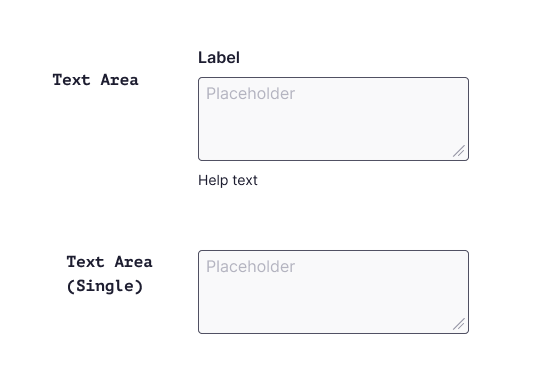Click the empty bottom-left area inside the single text area
Image resolution: width=560 pixels, height=378 pixels.
[221, 320]
